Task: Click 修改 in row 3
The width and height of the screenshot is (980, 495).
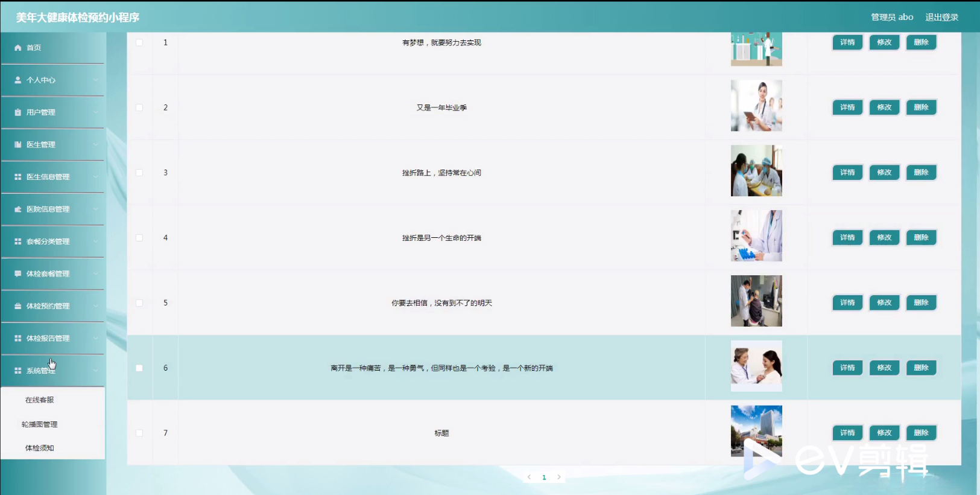Action: [884, 173]
